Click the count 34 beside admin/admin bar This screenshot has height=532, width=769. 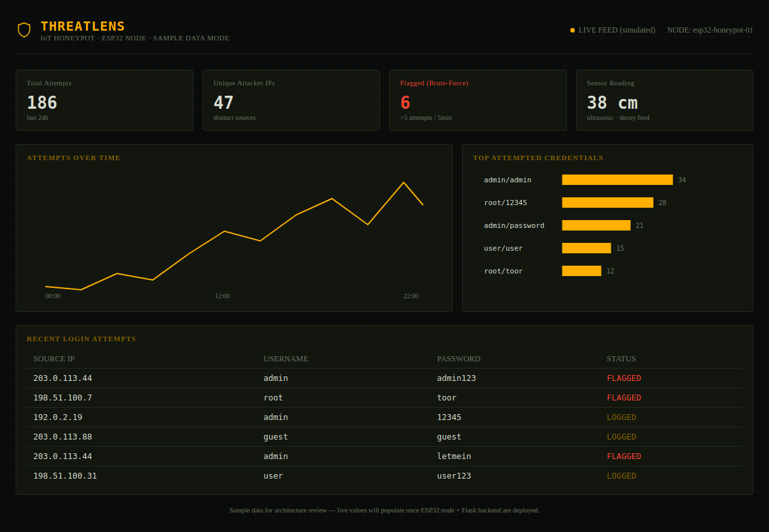pos(682,180)
